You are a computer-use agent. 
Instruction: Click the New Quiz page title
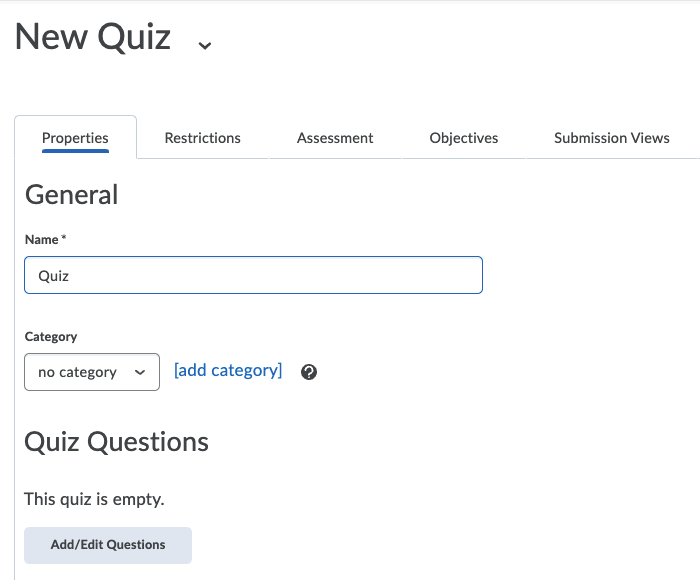click(x=93, y=38)
